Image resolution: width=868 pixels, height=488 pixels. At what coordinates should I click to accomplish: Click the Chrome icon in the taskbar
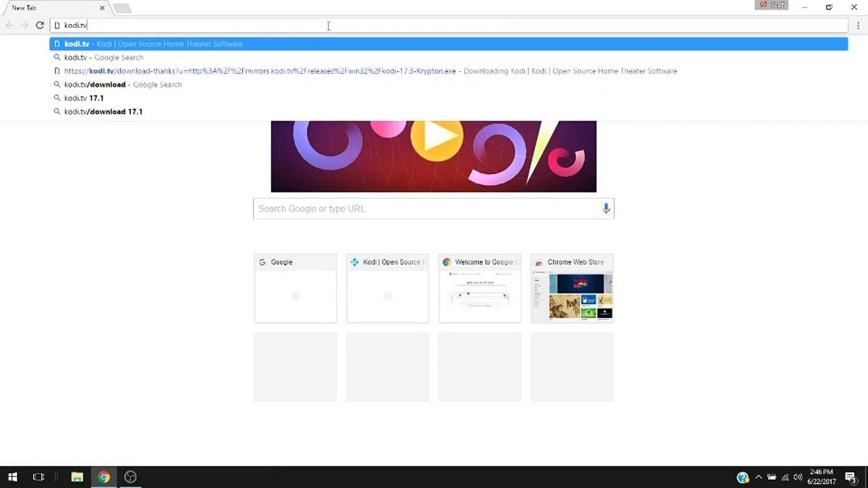[x=104, y=477]
